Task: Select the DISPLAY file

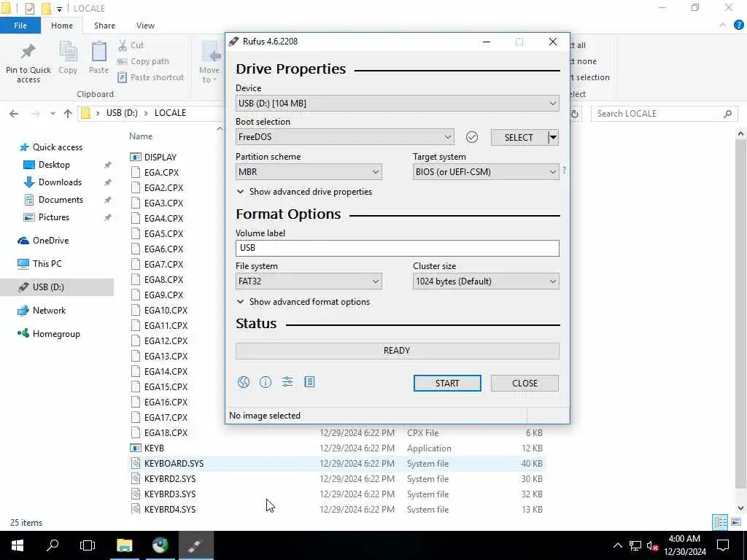Action: pos(160,157)
